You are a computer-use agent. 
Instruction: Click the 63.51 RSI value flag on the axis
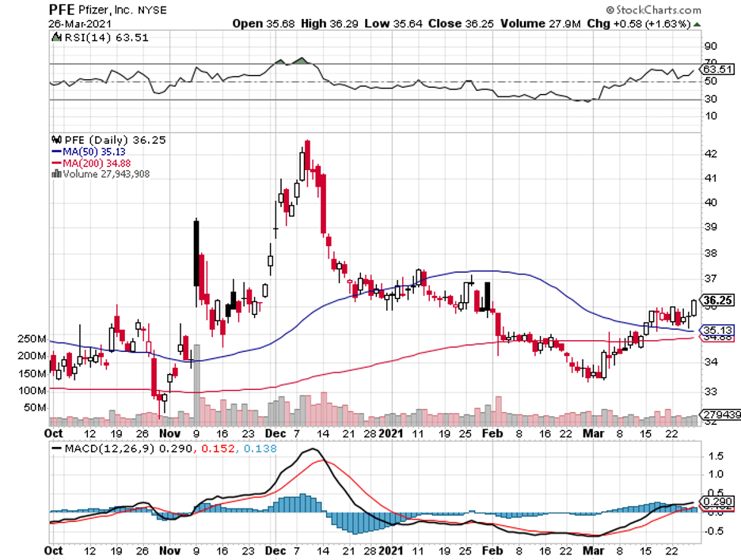[717, 70]
